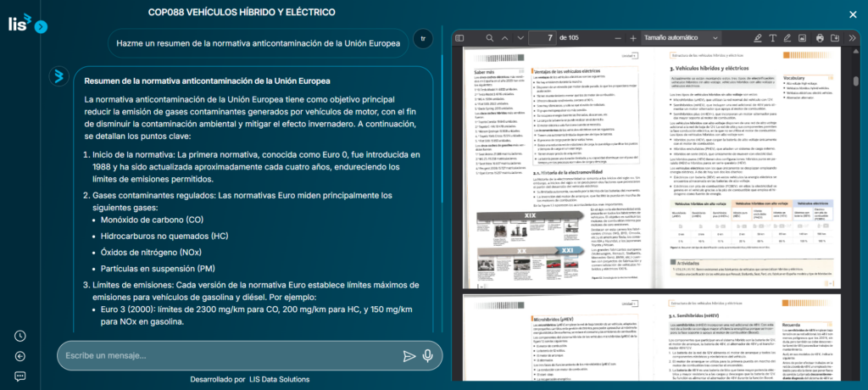Expand the LIS sidebar with arrow button
Screen dimensions: 868x390
42,27
